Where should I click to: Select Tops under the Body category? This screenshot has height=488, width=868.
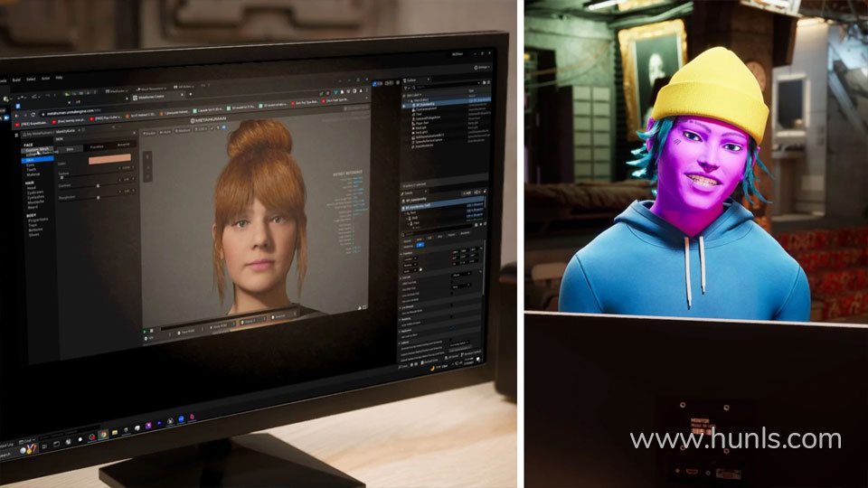(33, 225)
